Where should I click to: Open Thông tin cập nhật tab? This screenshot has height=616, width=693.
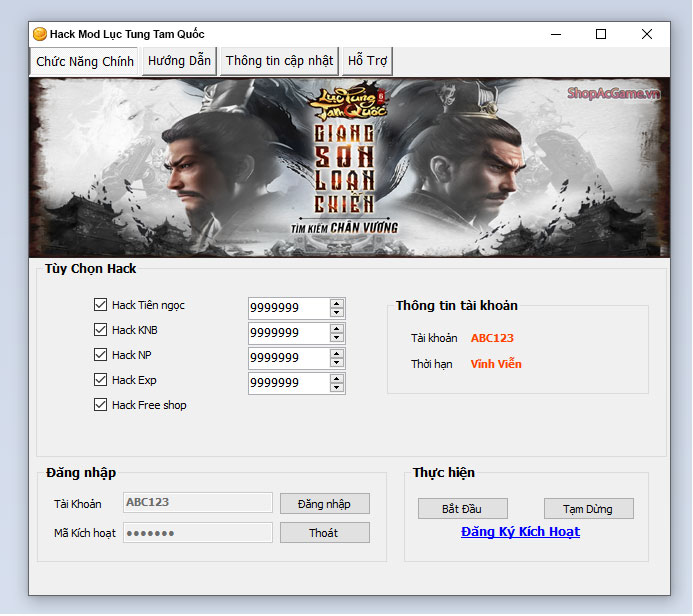tap(279, 61)
